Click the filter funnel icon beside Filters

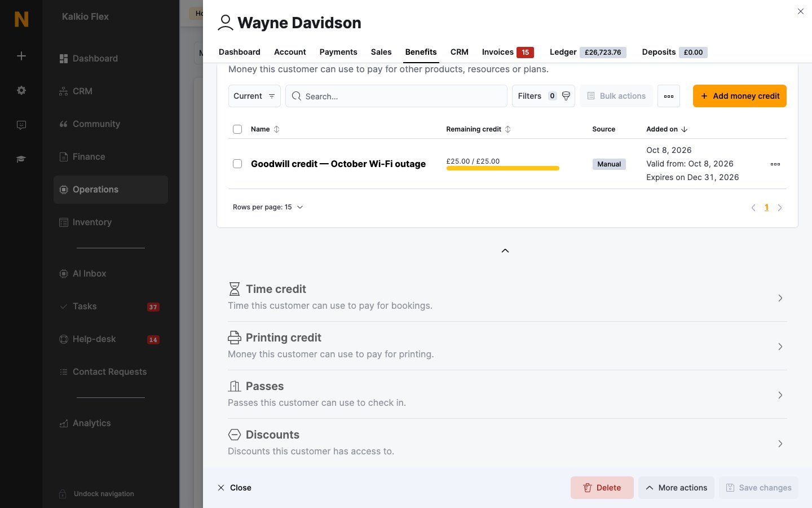[566, 96]
